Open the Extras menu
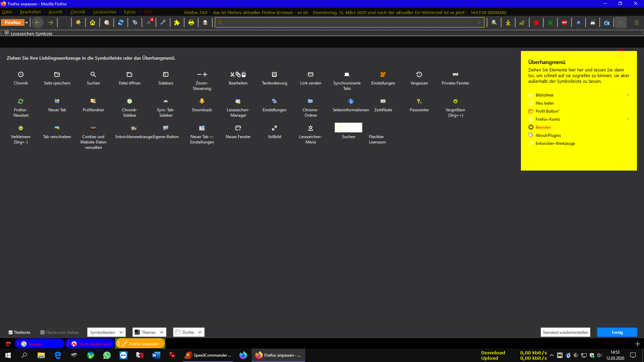 (x=130, y=12)
